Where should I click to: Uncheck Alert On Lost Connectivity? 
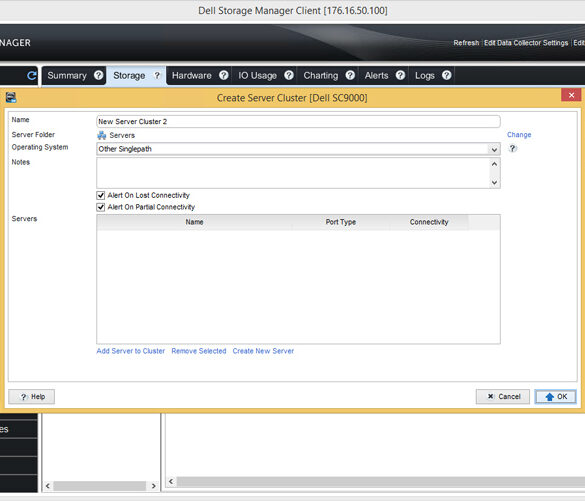click(x=100, y=195)
